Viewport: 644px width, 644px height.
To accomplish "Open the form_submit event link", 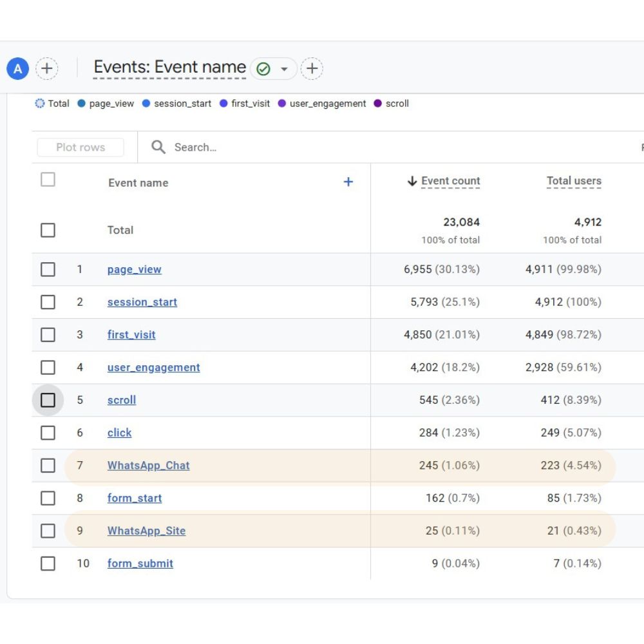I will coord(140,563).
